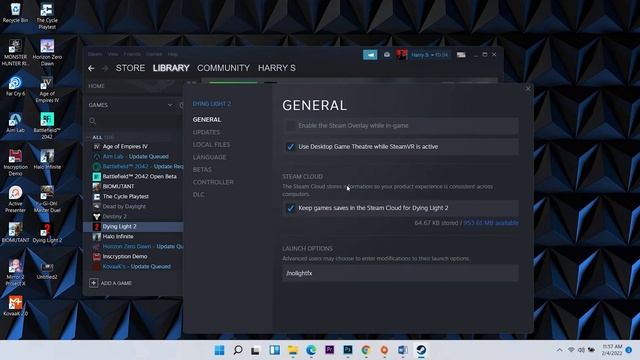Expand the GAMES filter dropdown
The height and width of the screenshot is (360, 640).
coord(170,105)
